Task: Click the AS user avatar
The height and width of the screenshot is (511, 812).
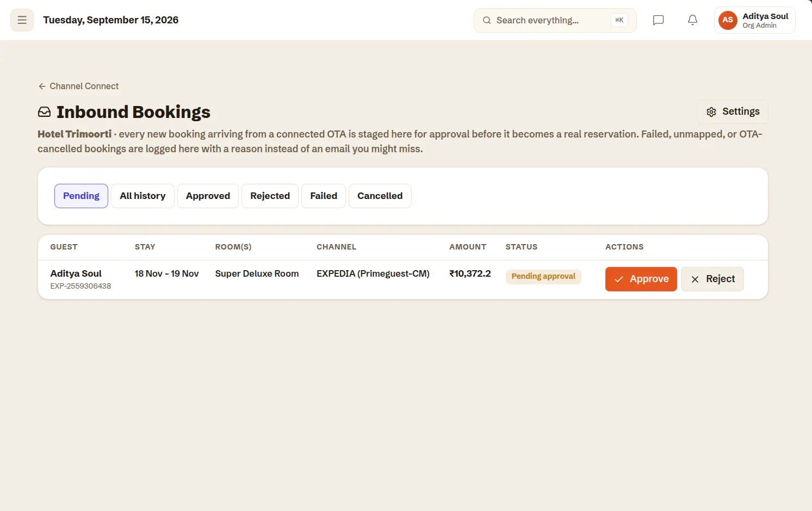Action: click(x=728, y=20)
